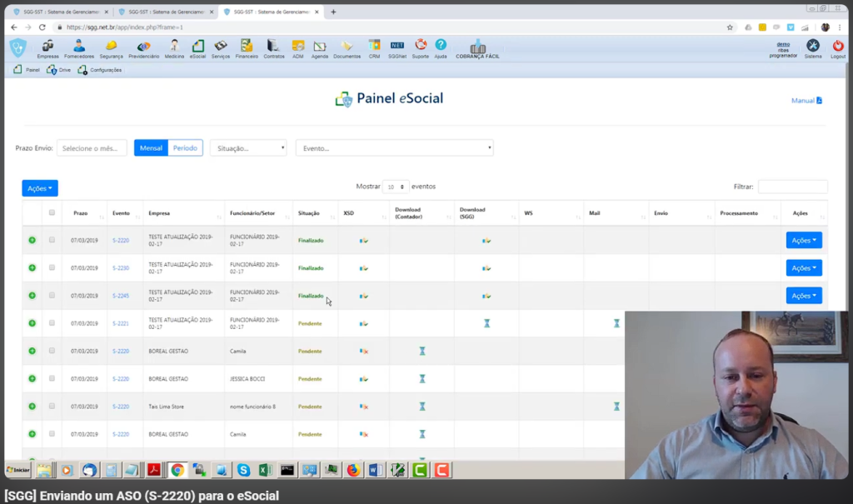Open the blue Ações dropdown above the table
The image size is (853, 504).
(x=40, y=188)
